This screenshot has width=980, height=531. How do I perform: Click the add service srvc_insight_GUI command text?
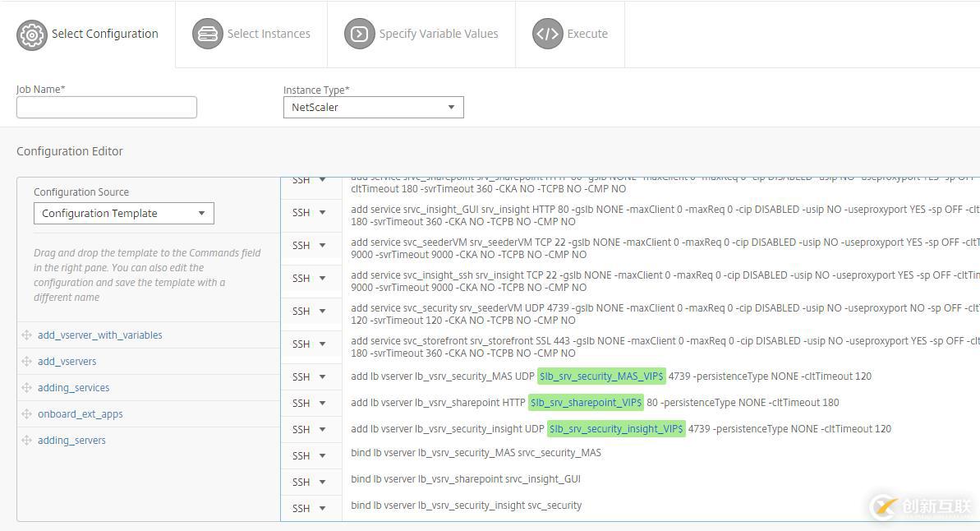click(665, 216)
